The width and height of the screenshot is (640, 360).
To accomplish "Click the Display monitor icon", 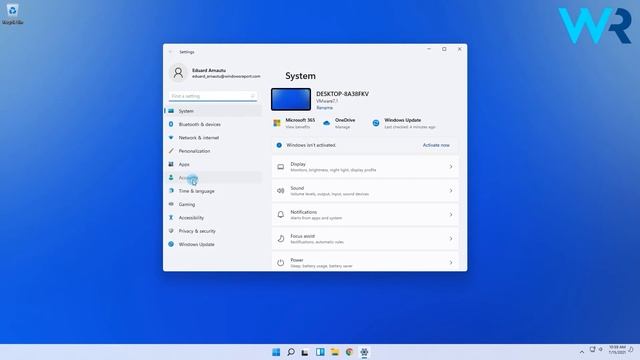I will tap(281, 167).
